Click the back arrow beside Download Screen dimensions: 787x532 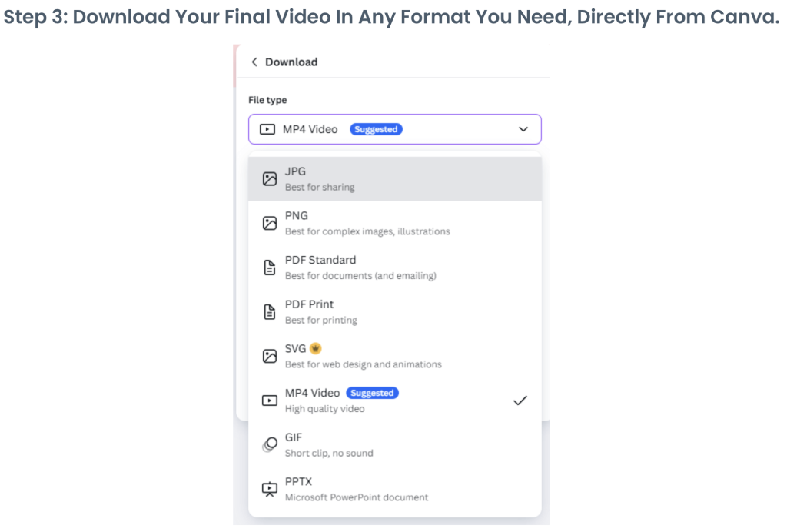coord(254,62)
